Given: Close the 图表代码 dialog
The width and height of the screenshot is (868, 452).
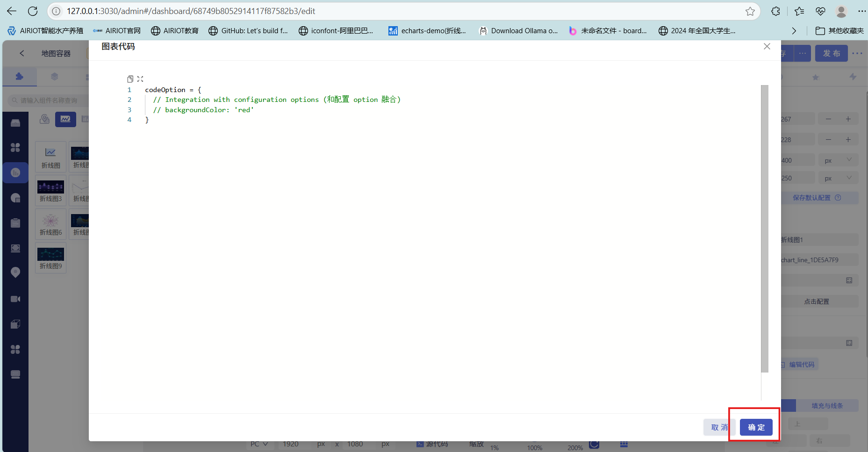Looking at the screenshot, I should pos(767,46).
